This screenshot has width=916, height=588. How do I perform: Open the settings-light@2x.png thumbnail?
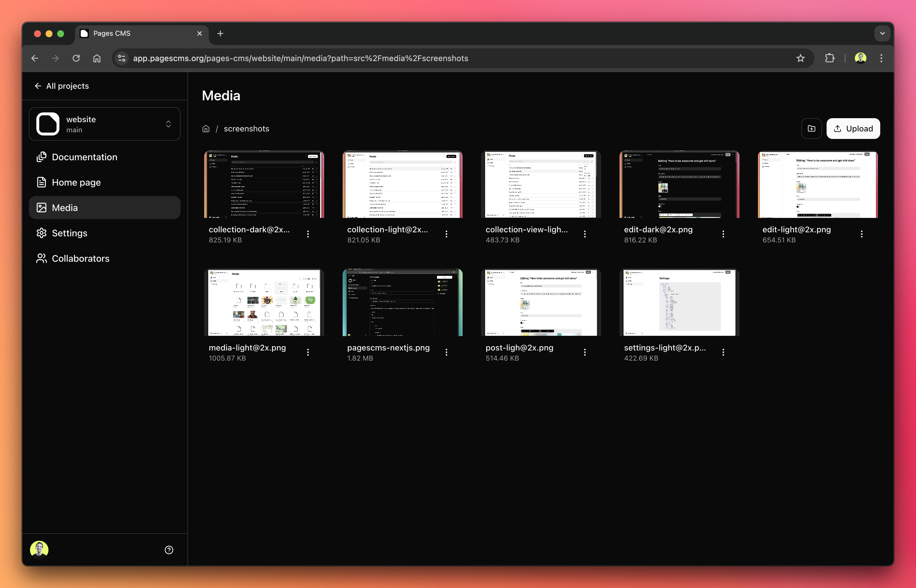pyautogui.click(x=679, y=302)
